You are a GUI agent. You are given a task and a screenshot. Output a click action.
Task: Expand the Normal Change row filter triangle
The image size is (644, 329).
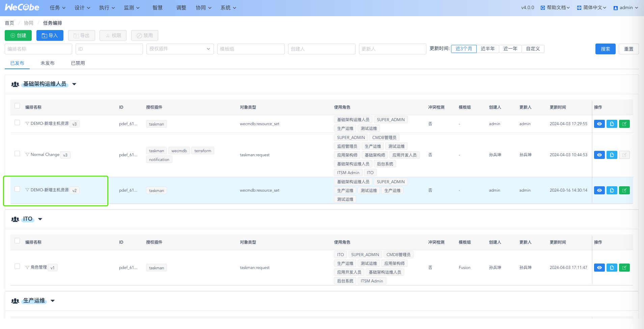27,155
